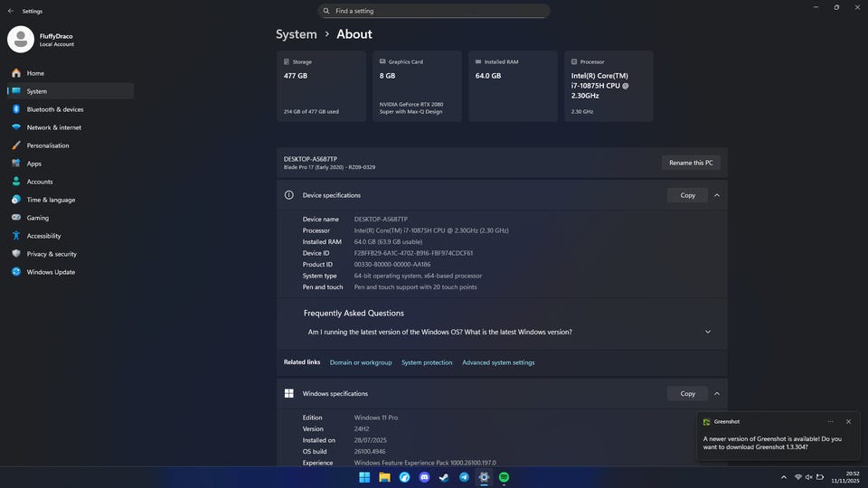Viewport: 868px width, 488px height.
Task: Collapse the Windows specifications section
Action: click(x=717, y=393)
